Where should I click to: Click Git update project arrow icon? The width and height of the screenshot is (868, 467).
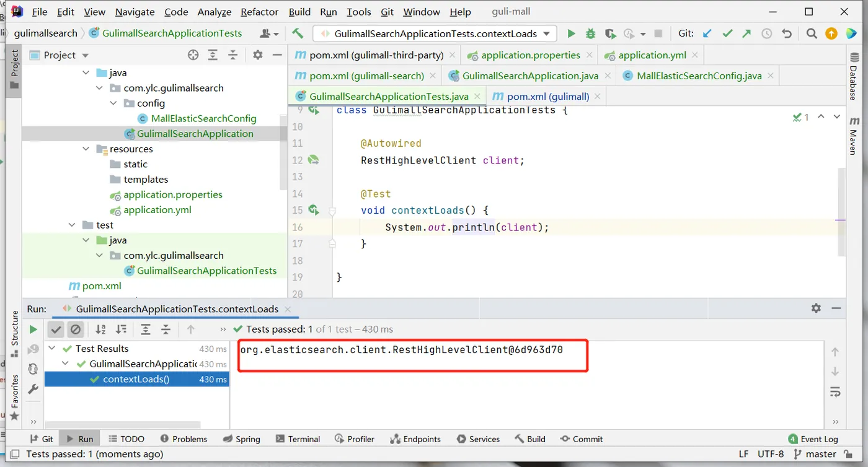tap(707, 33)
